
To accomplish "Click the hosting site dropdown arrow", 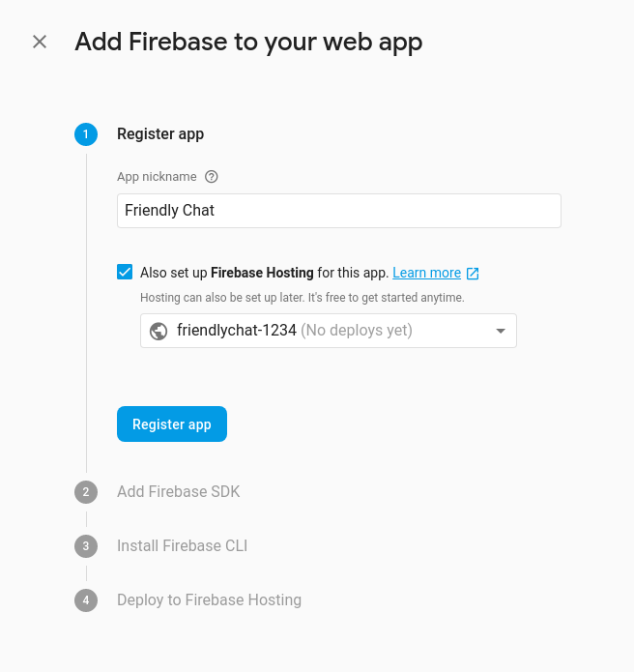I will [501, 331].
